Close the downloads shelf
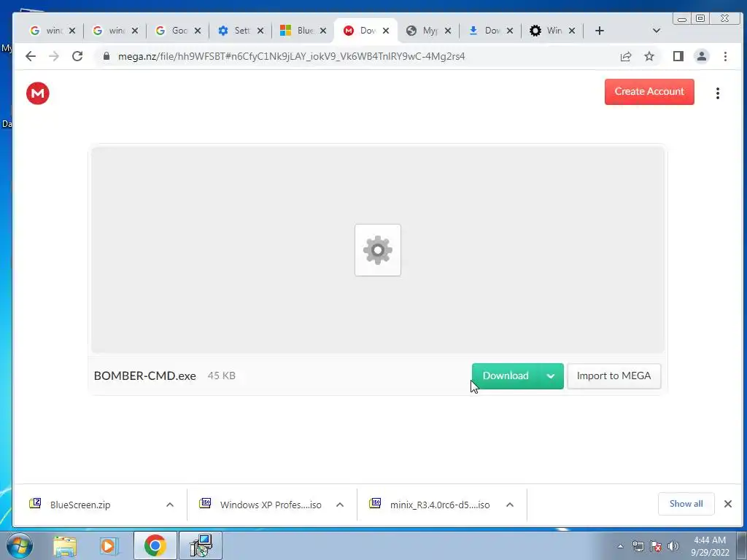The width and height of the screenshot is (747, 560). (x=727, y=504)
